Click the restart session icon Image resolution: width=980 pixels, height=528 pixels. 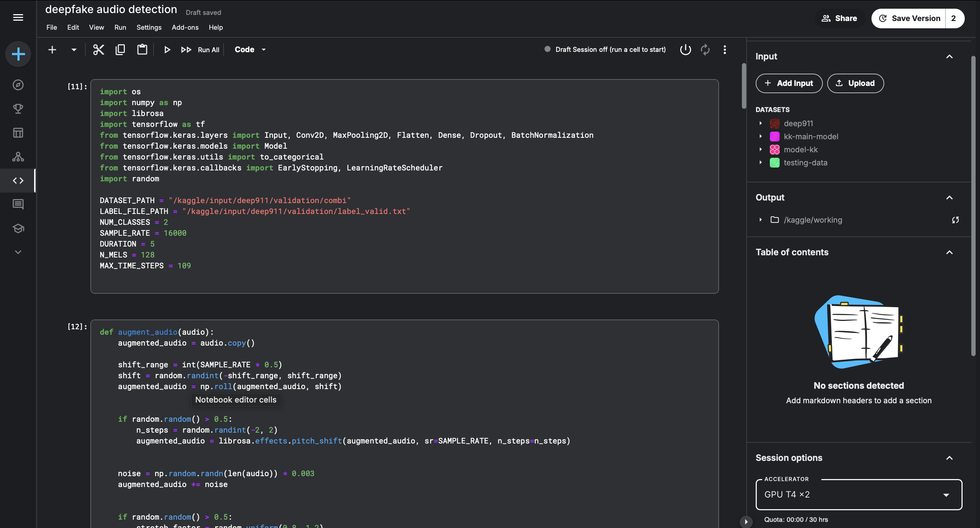[x=705, y=49]
